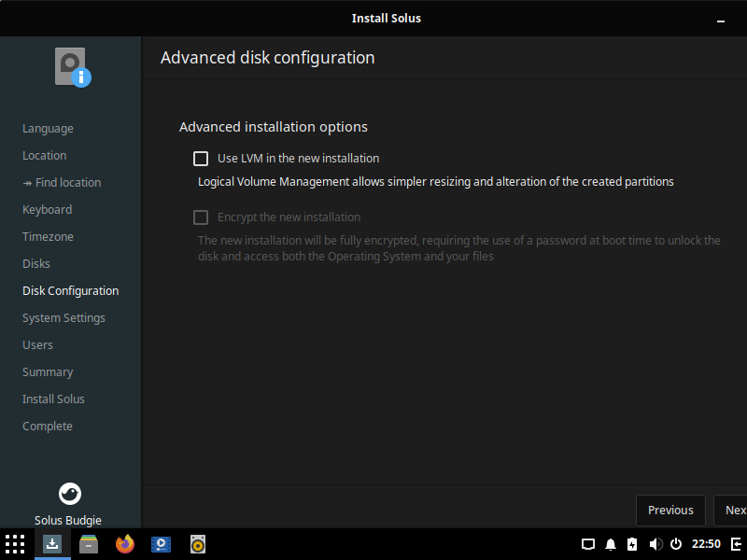Click the disk info icon in sidebar
The width and height of the screenshot is (747, 560).
click(73, 67)
